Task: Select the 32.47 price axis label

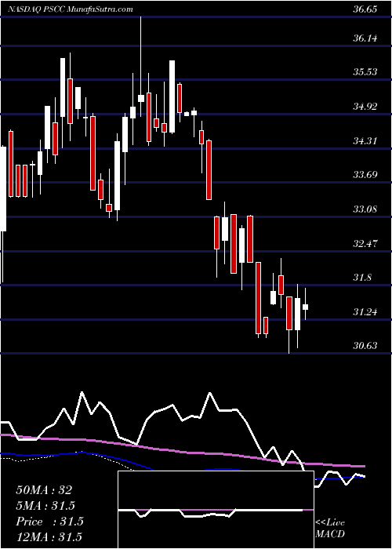Action: (365, 244)
